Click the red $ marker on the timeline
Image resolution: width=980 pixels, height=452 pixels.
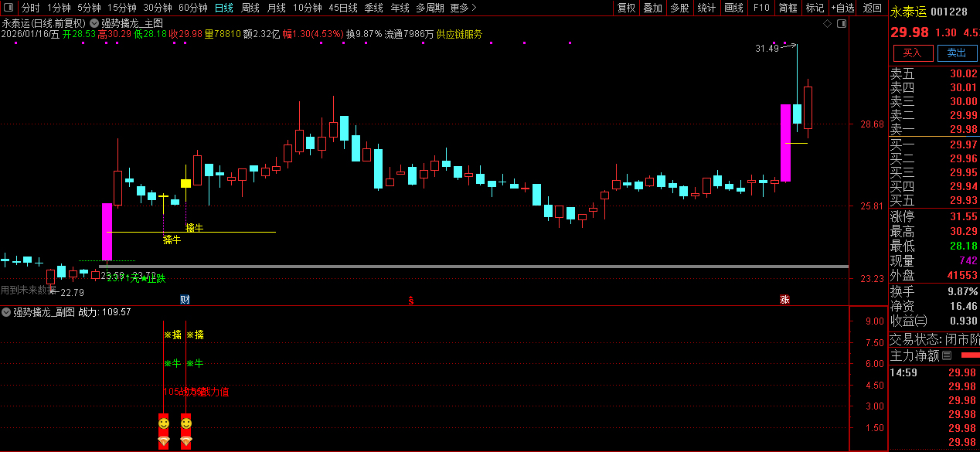[x=411, y=300]
